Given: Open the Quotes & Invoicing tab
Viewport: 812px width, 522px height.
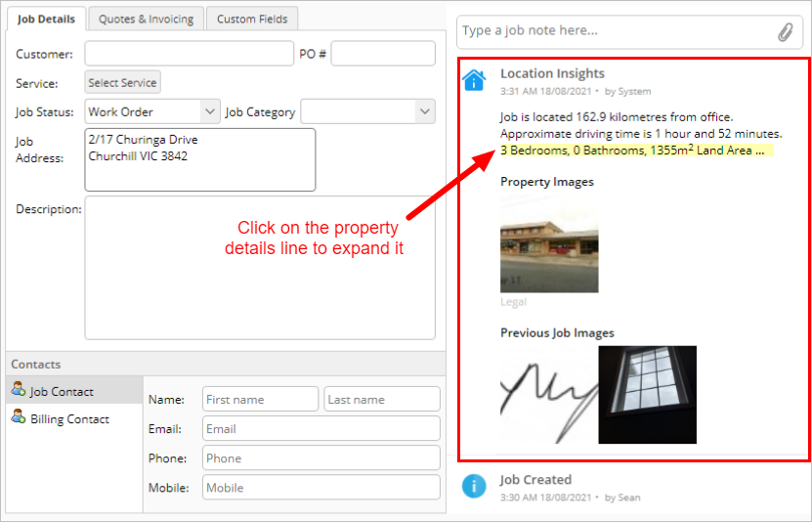Looking at the screenshot, I should [x=146, y=20].
